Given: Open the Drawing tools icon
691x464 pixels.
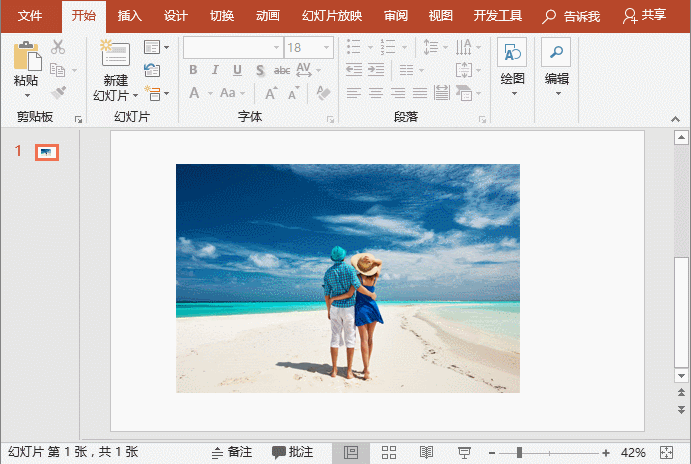Looking at the screenshot, I should point(512,54).
